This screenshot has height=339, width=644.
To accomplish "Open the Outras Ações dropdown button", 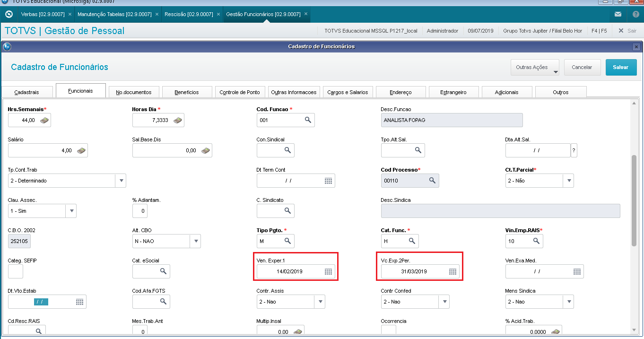I will coord(535,68).
